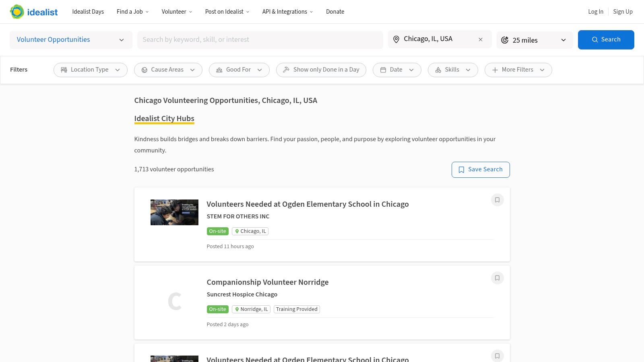Expand the Location Type filter
The width and height of the screenshot is (644, 362).
91,70
